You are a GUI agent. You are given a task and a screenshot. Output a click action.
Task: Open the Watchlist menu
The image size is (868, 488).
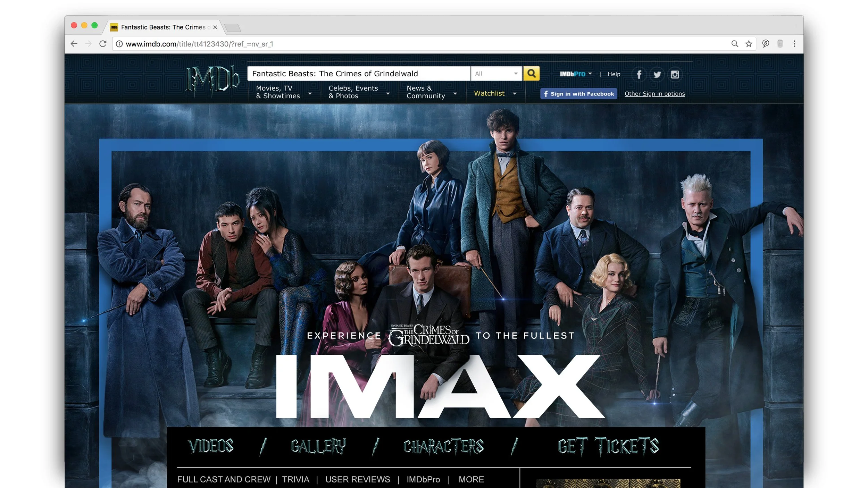pyautogui.click(x=495, y=93)
